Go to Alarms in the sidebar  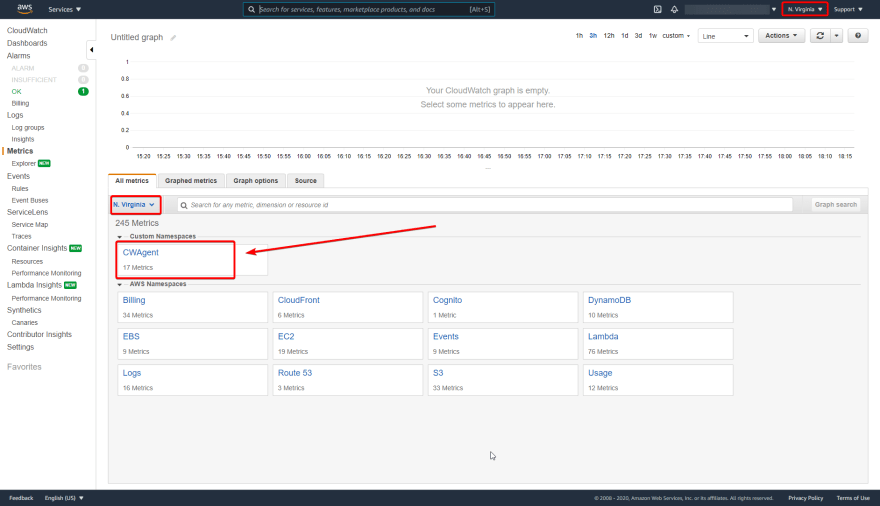[19, 56]
